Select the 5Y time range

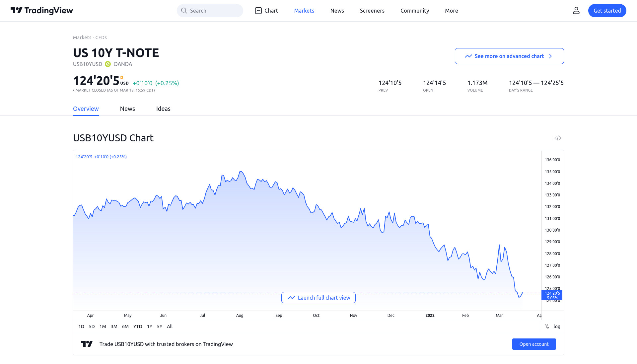[x=160, y=327]
